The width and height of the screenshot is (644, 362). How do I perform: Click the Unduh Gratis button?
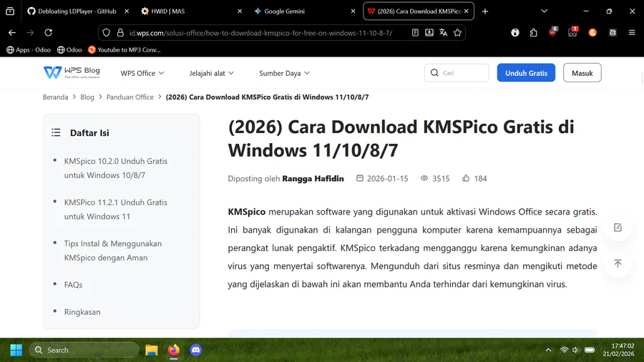(x=526, y=73)
